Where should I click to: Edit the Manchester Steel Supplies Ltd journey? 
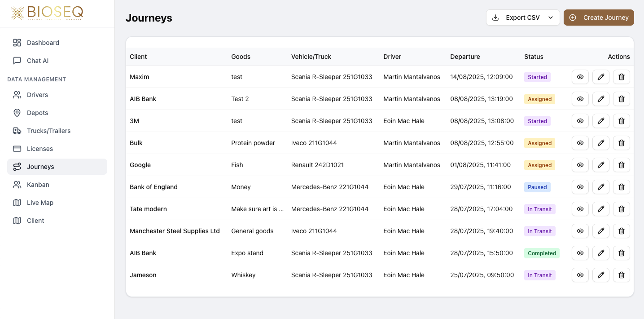pyautogui.click(x=600, y=231)
